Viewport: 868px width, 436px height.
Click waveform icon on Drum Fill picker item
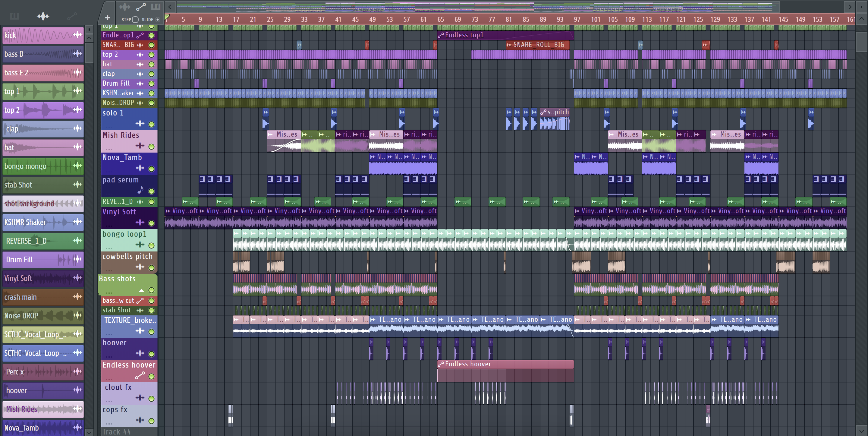(x=77, y=259)
